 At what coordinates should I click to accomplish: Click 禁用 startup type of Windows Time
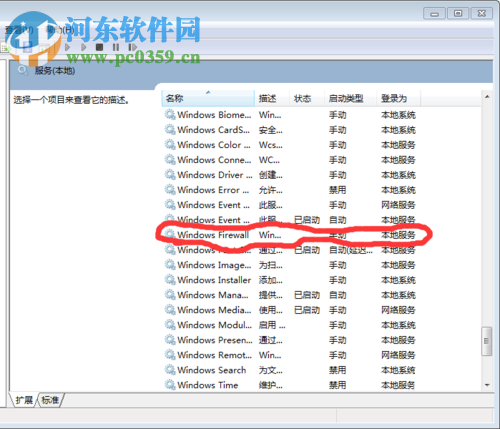pos(338,385)
